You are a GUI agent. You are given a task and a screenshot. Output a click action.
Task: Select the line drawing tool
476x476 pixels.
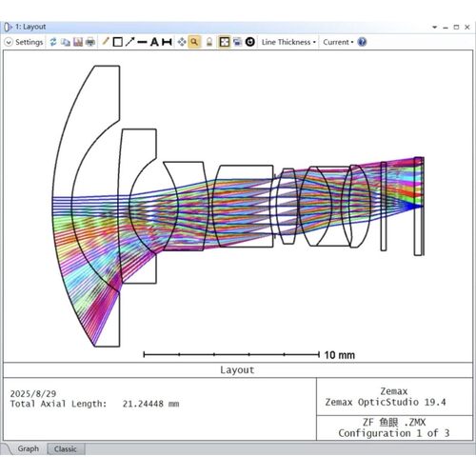coord(142,42)
